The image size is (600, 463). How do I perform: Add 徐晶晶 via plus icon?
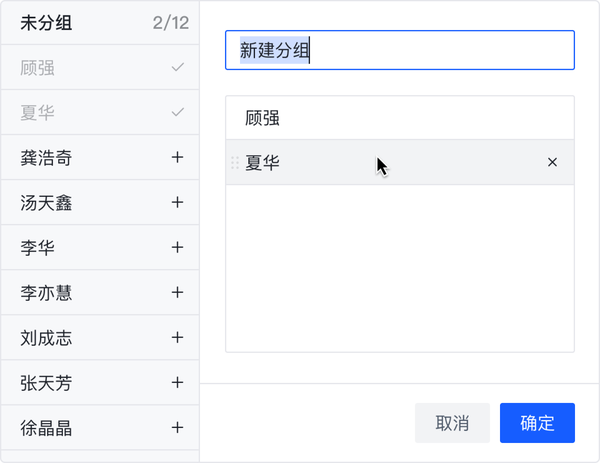177,427
